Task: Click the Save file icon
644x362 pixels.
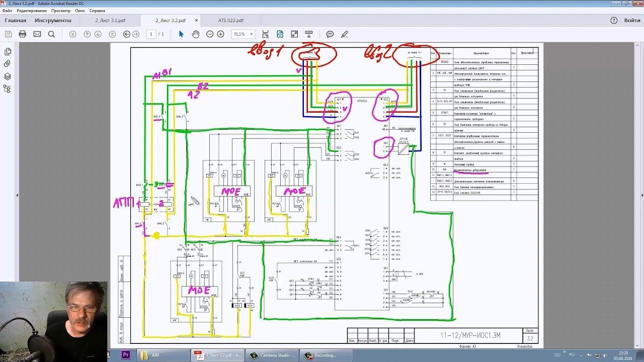Action: [x=8, y=34]
